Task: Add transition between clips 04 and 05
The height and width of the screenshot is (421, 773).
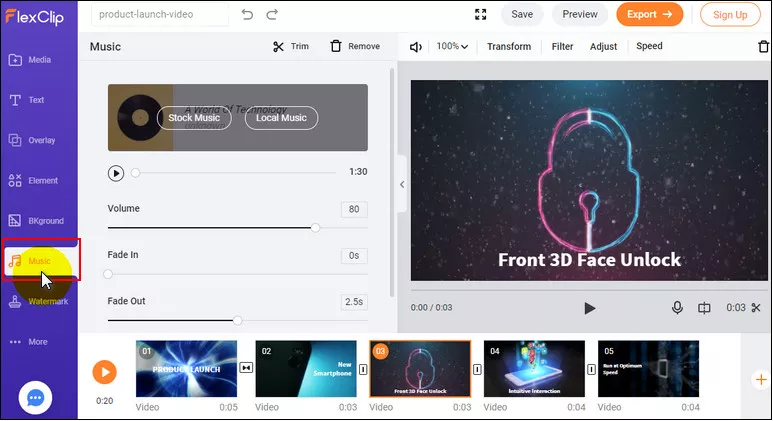Action: (x=592, y=369)
